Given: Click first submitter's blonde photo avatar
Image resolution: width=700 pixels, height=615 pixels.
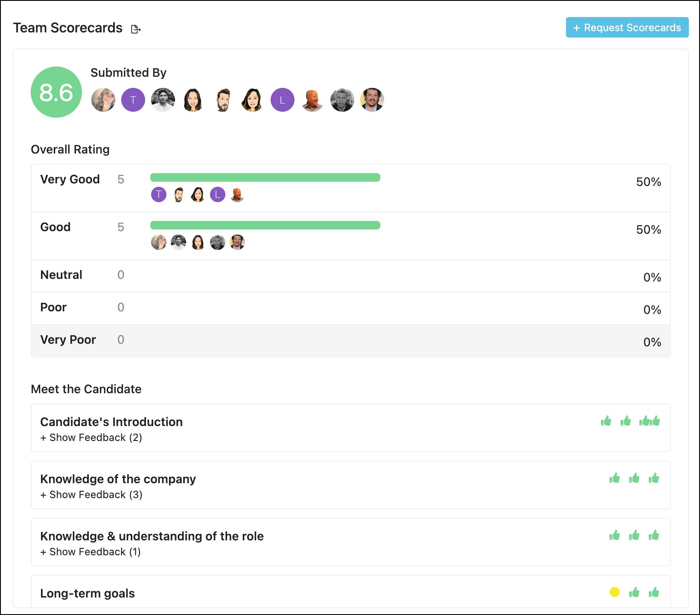Looking at the screenshot, I should pyautogui.click(x=103, y=100).
